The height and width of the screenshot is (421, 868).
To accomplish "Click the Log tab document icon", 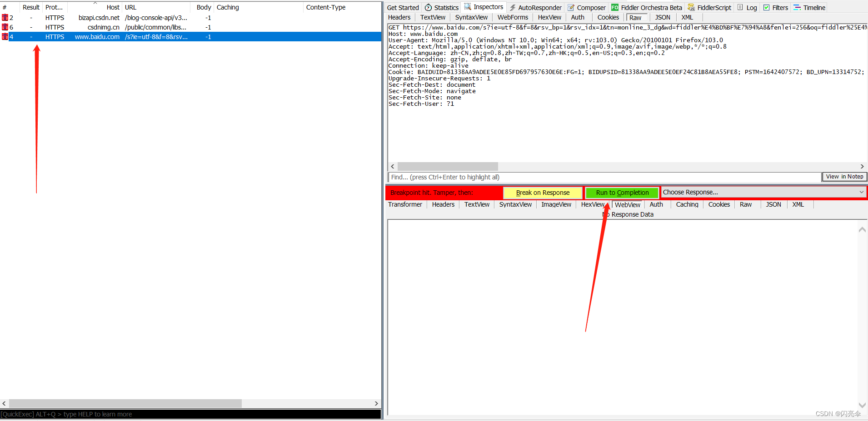I will pos(740,8).
